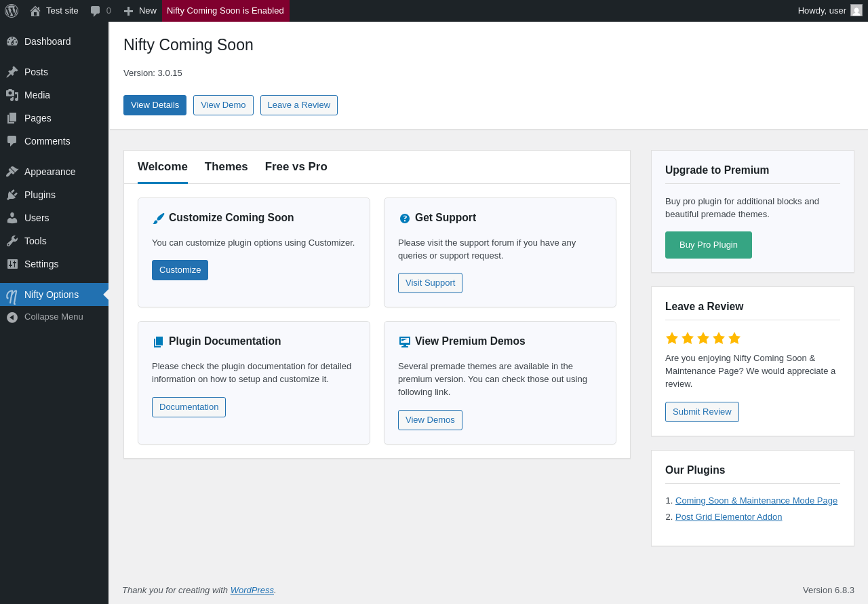Click the View Demo button
868x604 pixels.
pyautogui.click(x=223, y=105)
